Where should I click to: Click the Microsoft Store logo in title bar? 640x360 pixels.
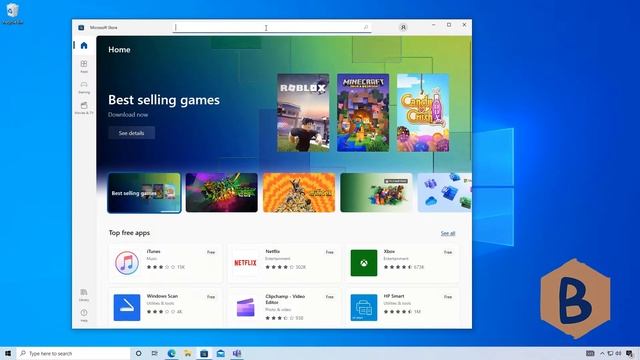81,27
